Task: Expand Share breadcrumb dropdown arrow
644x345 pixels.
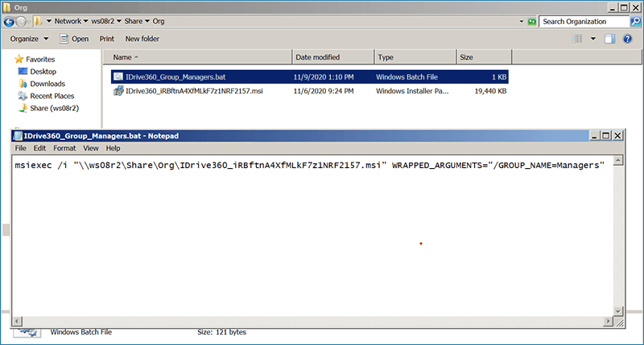Action: click(x=147, y=21)
